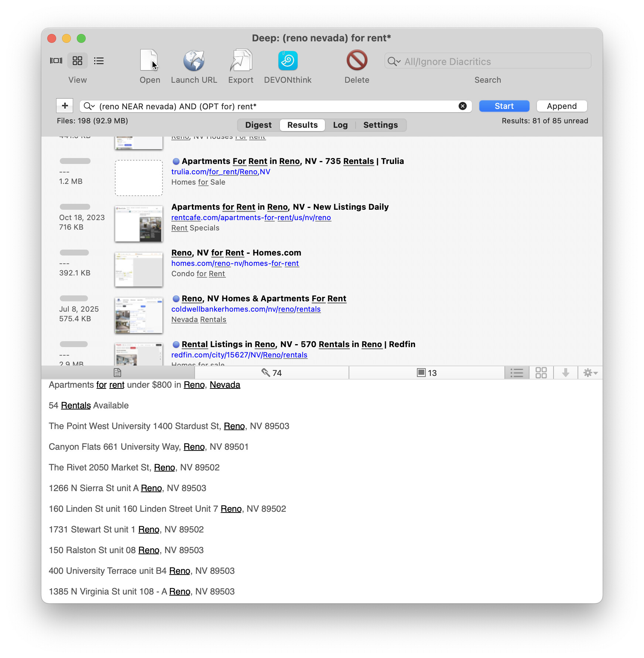Click the Coldwell Banker page thumbnail
The width and height of the screenshot is (644, 658).
(x=139, y=315)
